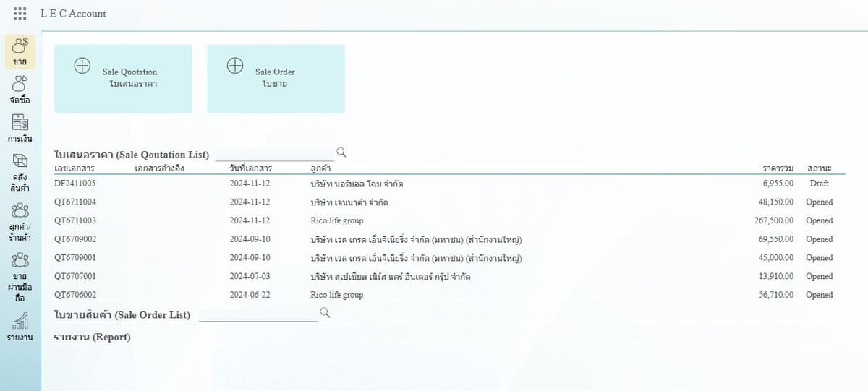Open quotation QT6709001
868x391 pixels.
click(75, 258)
